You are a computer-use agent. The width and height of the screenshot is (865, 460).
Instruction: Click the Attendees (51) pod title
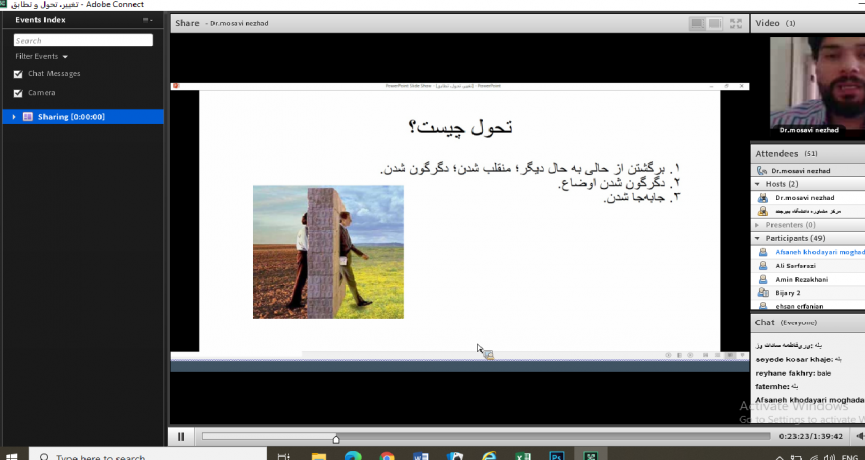tap(786, 154)
